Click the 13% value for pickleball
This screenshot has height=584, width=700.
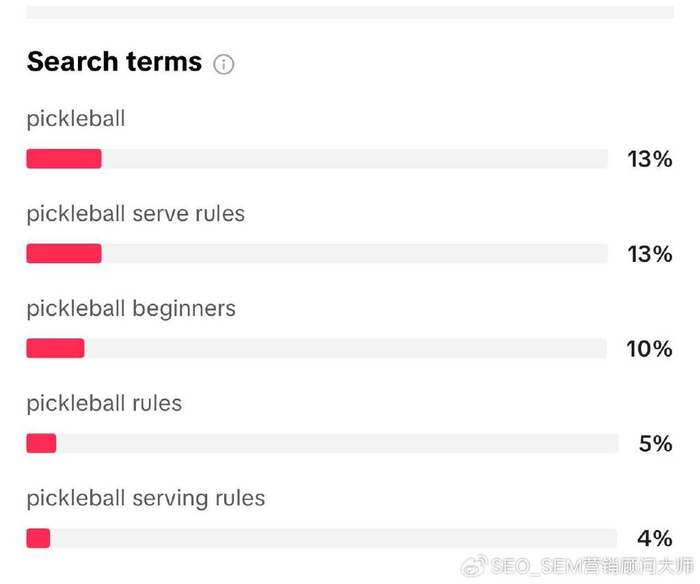pos(650,159)
